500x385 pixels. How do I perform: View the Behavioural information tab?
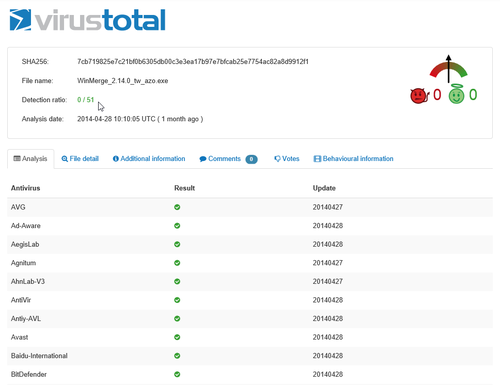354,159
